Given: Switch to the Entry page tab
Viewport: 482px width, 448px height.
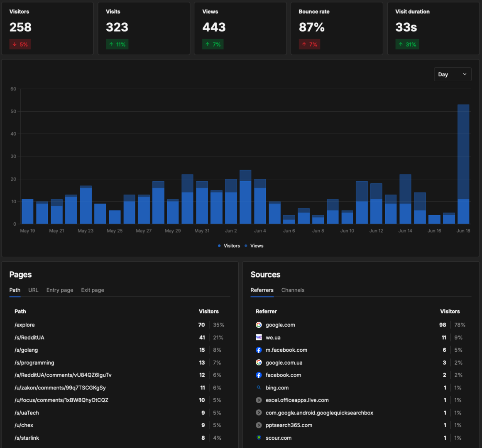Looking at the screenshot, I should coord(60,290).
